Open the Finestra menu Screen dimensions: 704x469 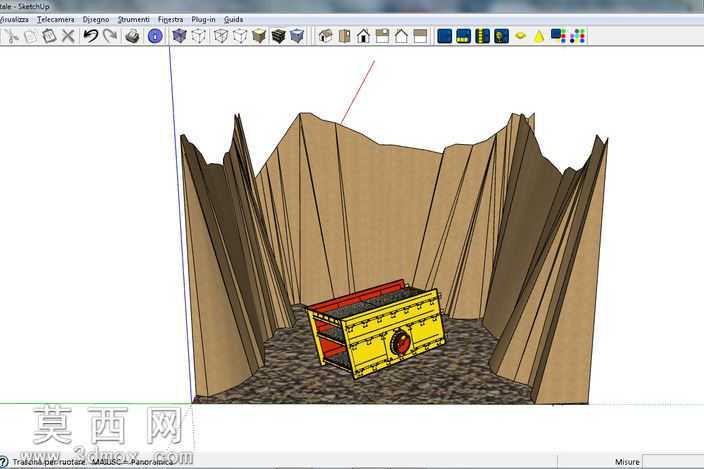170,19
